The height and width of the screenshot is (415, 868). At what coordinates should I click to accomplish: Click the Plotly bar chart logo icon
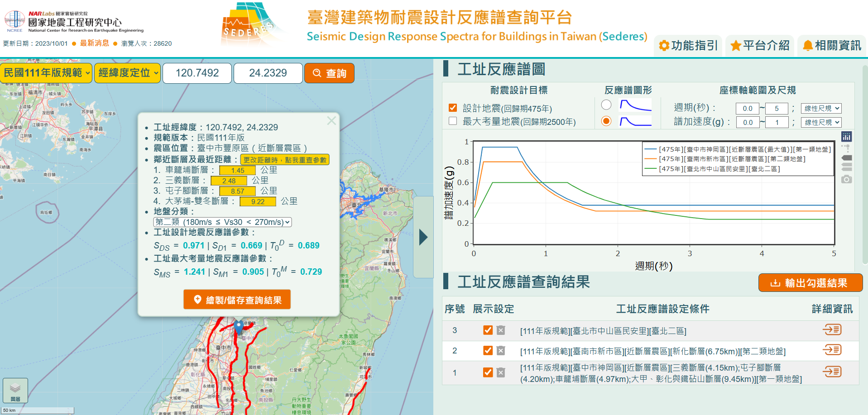point(846,137)
